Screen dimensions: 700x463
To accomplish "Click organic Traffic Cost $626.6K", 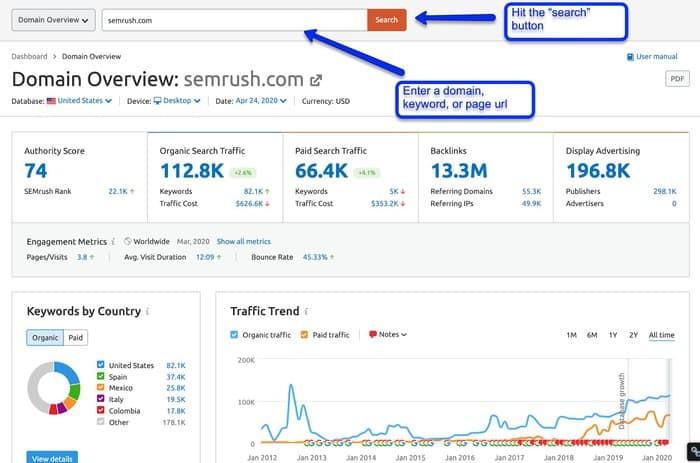I will [249, 204].
